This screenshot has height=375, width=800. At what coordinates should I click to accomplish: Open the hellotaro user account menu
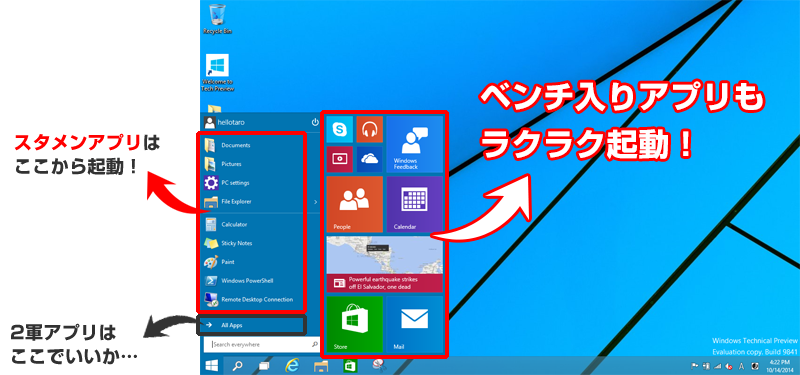(225, 122)
